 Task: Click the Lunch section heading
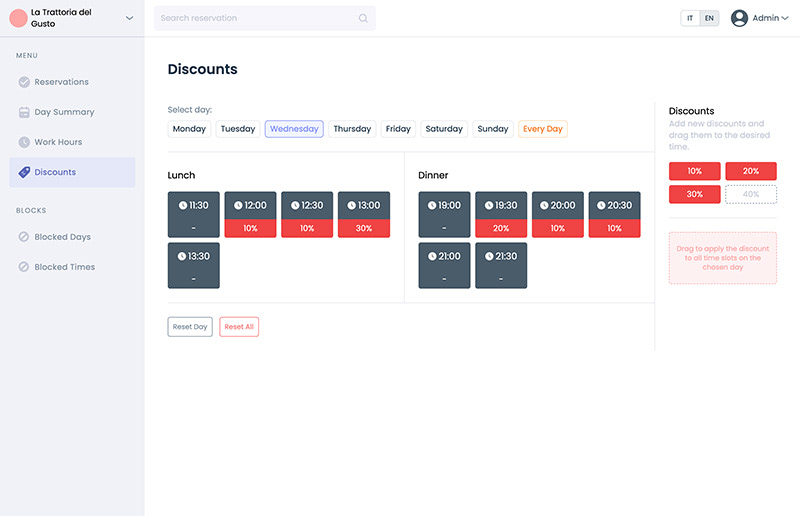point(181,176)
